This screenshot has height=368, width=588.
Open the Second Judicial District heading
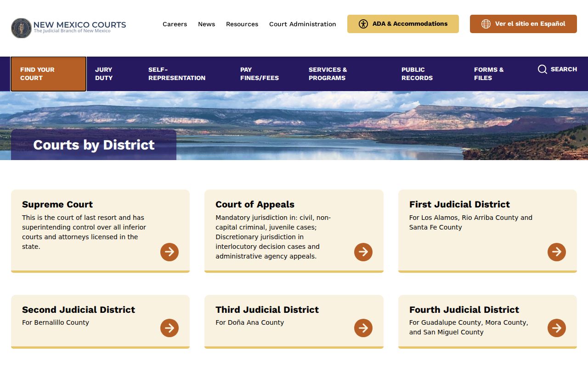79,310
